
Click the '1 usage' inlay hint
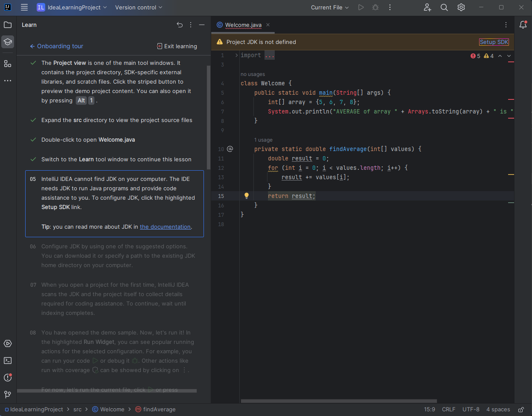pyautogui.click(x=263, y=140)
